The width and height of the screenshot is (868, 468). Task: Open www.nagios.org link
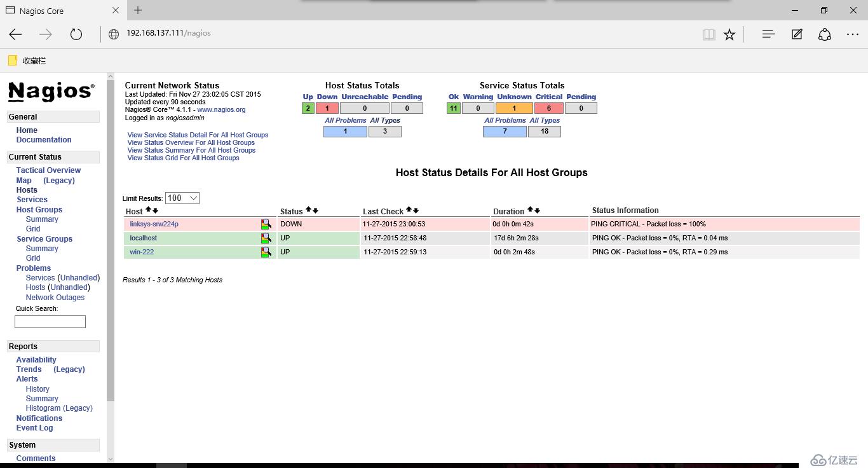221,109
